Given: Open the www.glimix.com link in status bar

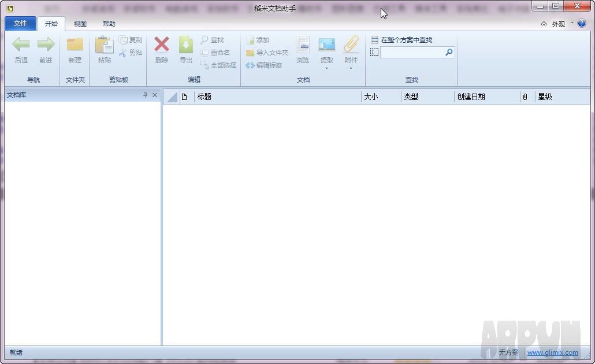Looking at the screenshot, I should [552, 352].
